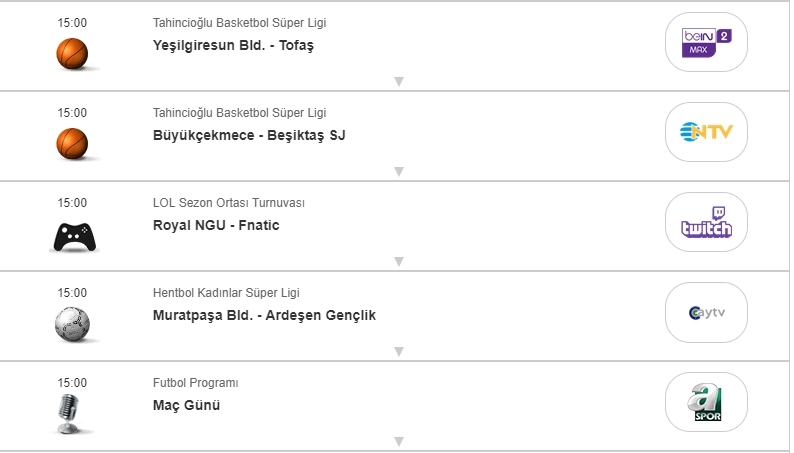
Task: Click the A Spor channel logo
Action: (706, 402)
